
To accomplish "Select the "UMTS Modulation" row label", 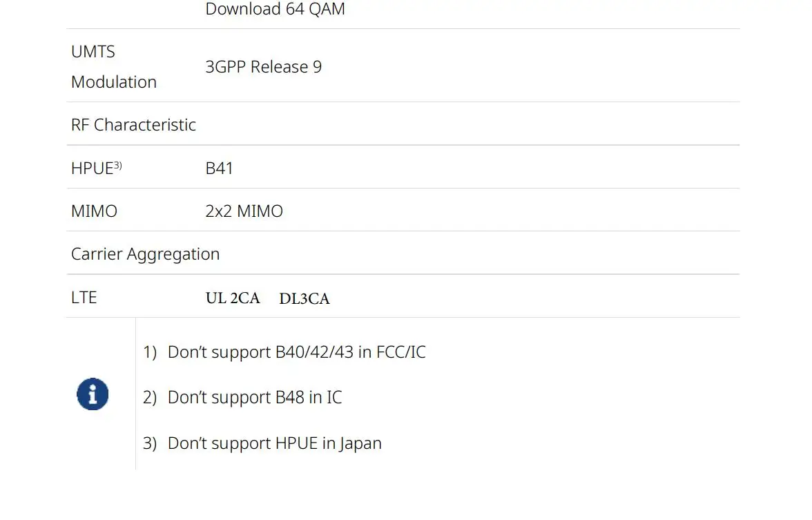I will [x=114, y=66].
